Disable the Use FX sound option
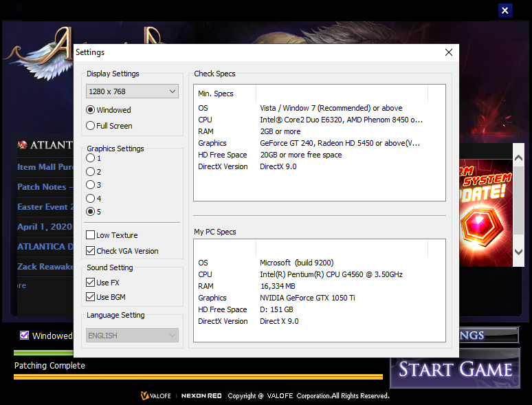 tap(91, 283)
